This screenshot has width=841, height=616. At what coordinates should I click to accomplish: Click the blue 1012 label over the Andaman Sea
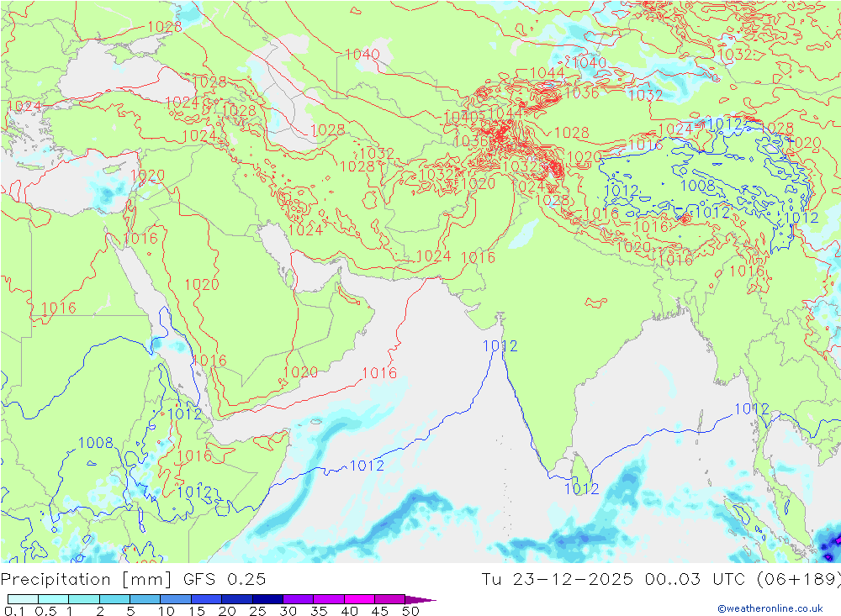(751, 409)
